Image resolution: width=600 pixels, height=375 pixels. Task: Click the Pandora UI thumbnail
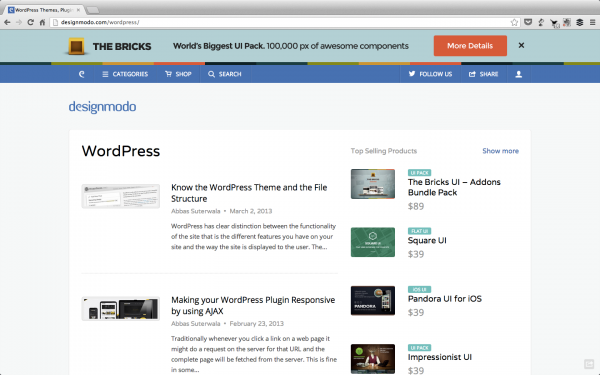pos(373,301)
